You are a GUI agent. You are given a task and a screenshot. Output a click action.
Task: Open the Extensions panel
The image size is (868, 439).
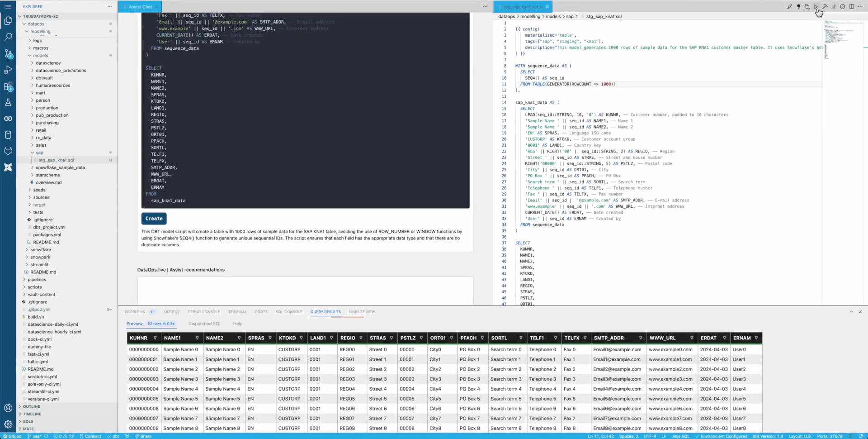click(8, 87)
